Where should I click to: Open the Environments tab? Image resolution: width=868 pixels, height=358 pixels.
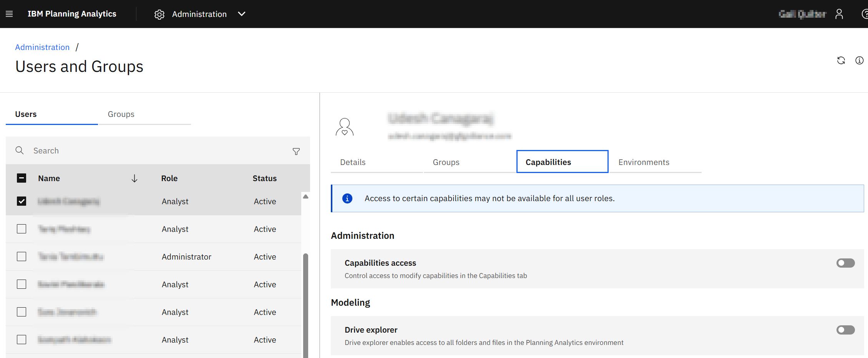[644, 162]
